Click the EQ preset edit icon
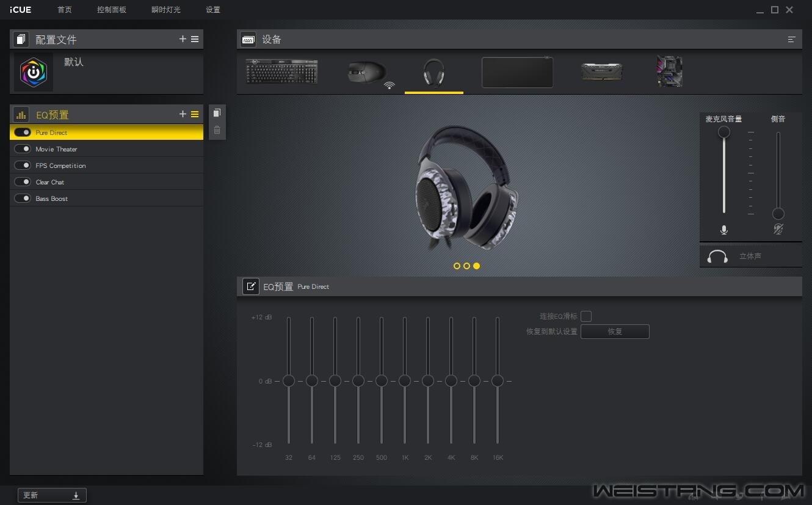The width and height of the screenshot is (812, 505). 251,286
